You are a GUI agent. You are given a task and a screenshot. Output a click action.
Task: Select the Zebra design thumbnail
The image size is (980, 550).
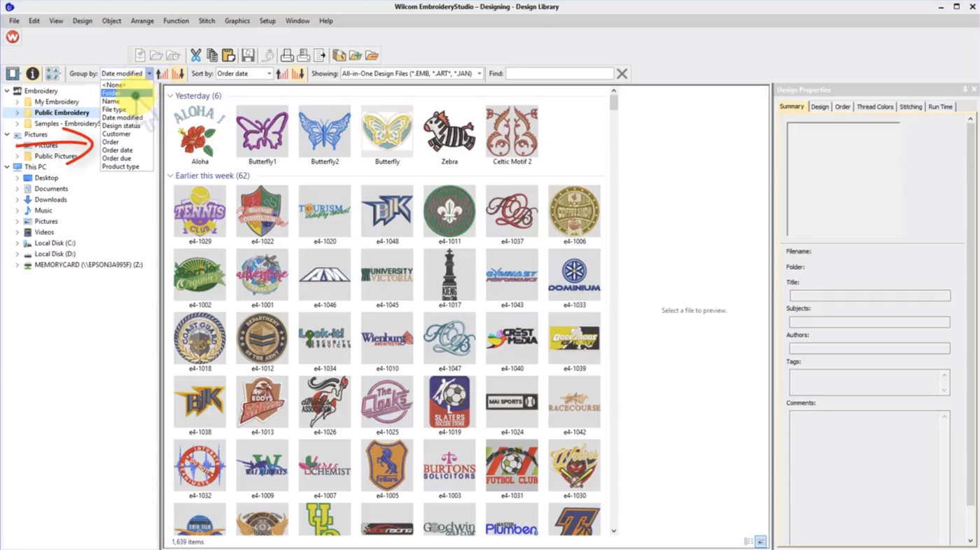point(449,132)
